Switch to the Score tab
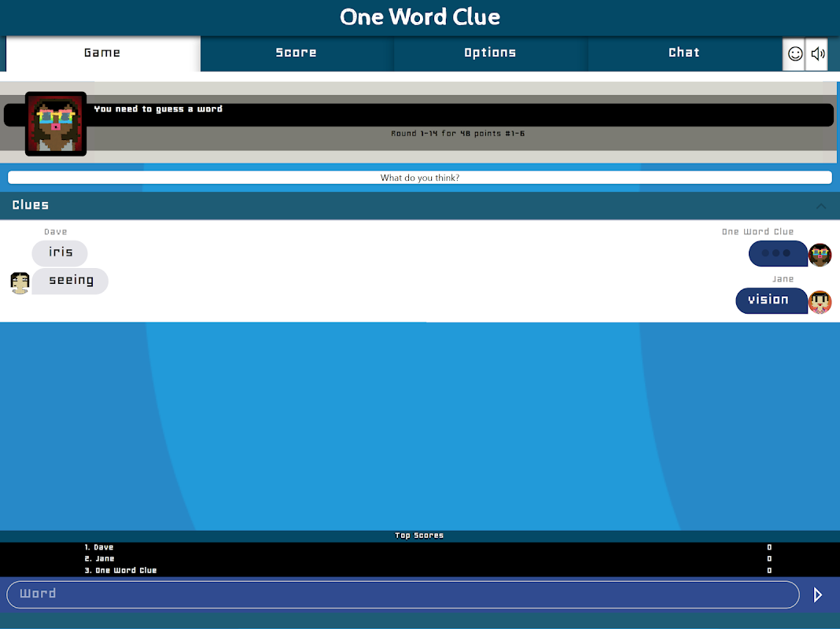The height and width of the screenshot is (629, 840). [297, 53]
